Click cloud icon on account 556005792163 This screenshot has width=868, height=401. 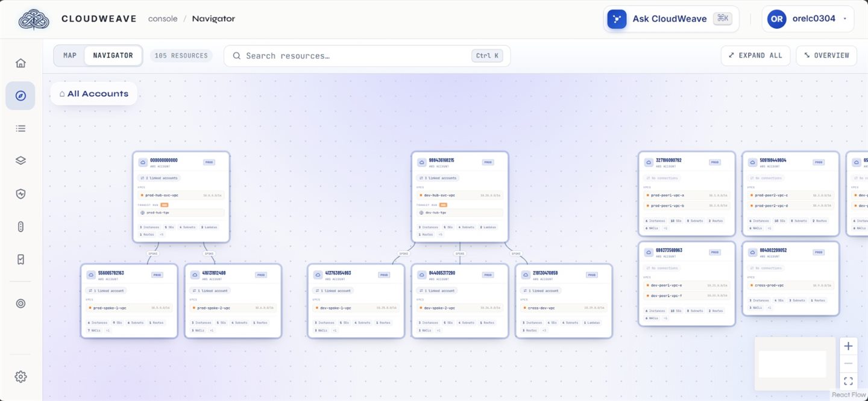coord(91,275)
